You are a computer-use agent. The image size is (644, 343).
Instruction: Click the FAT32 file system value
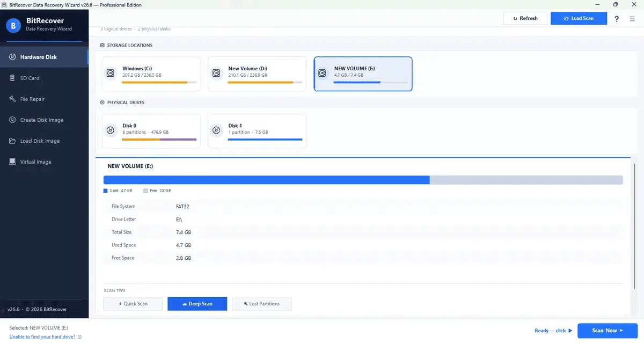pyautogui.click(x=183, y=206)
